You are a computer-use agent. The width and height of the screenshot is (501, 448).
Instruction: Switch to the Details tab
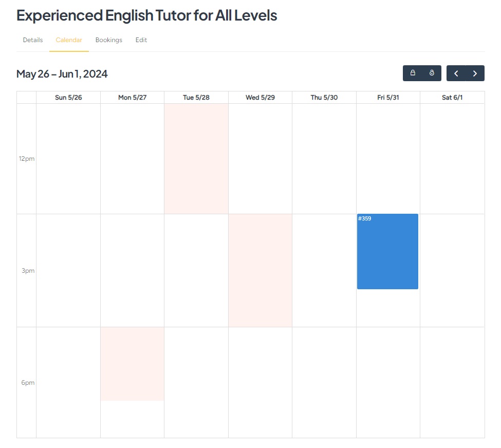click(x=32, y=40)
